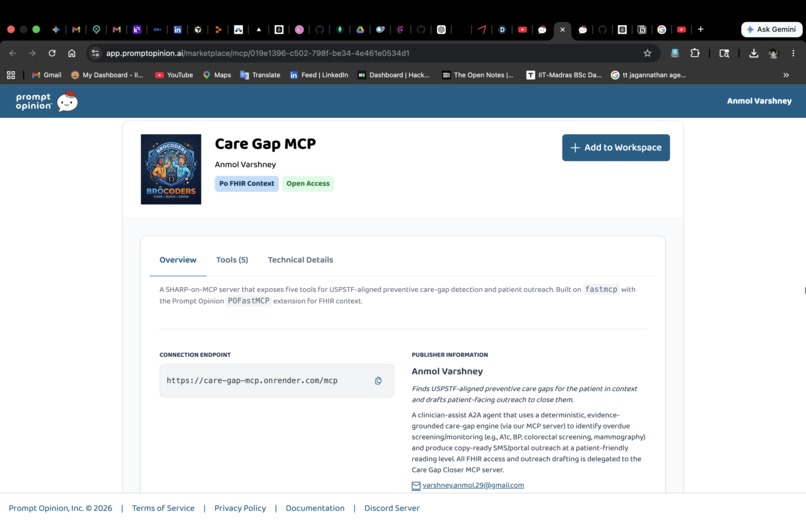Open the Terms of Service link

tap(163, 508)
